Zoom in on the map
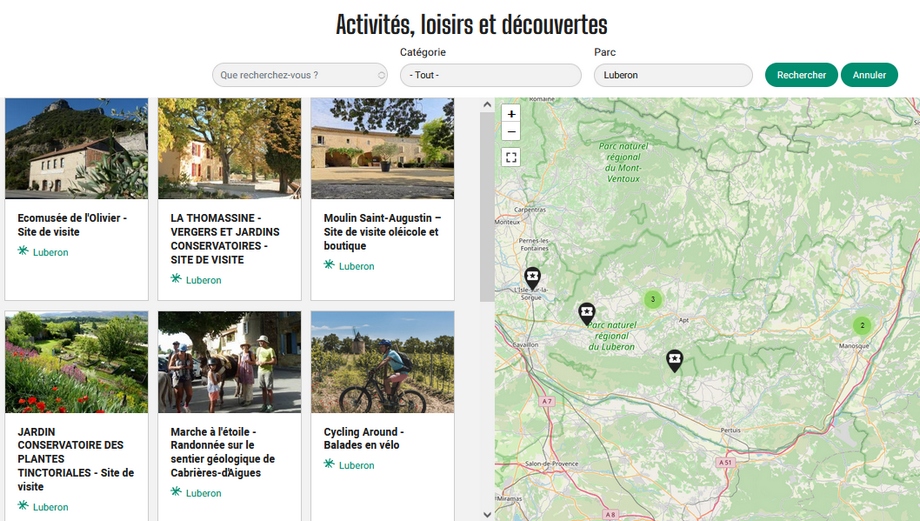920x521 pixels. (511, 114)
